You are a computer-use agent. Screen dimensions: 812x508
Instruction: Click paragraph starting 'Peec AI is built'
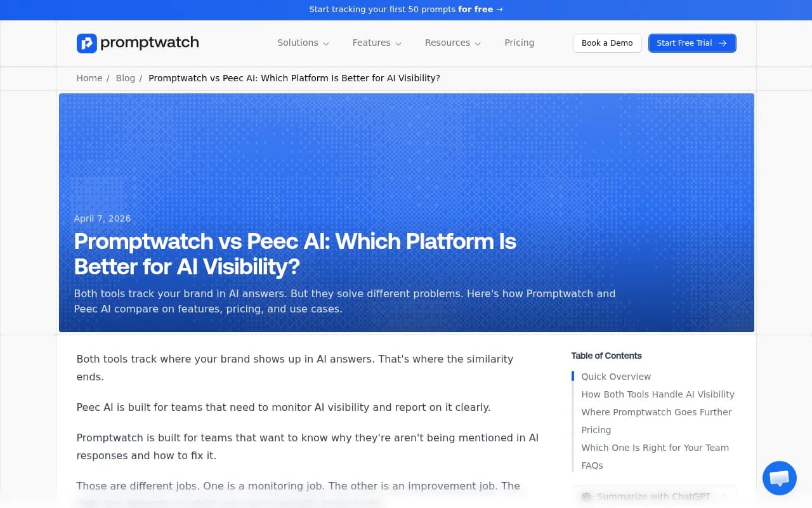click(x=284, y=407)
